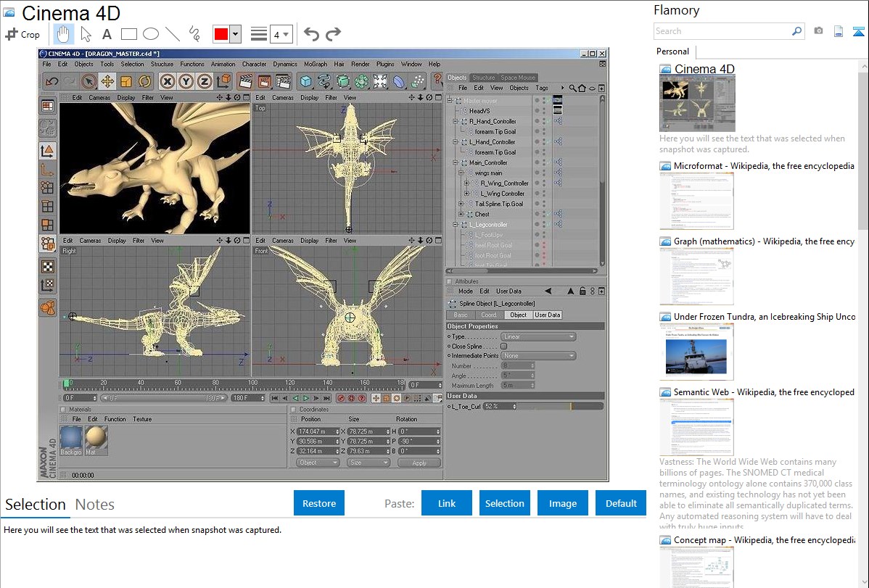869x588 pixels.
Task: Pick the rectangle drawing tool
Action: 128,34
